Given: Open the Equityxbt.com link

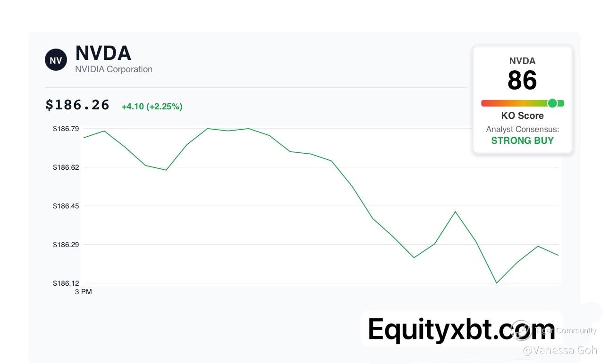Looking at the screenshot, I should [x=461, y=329].
